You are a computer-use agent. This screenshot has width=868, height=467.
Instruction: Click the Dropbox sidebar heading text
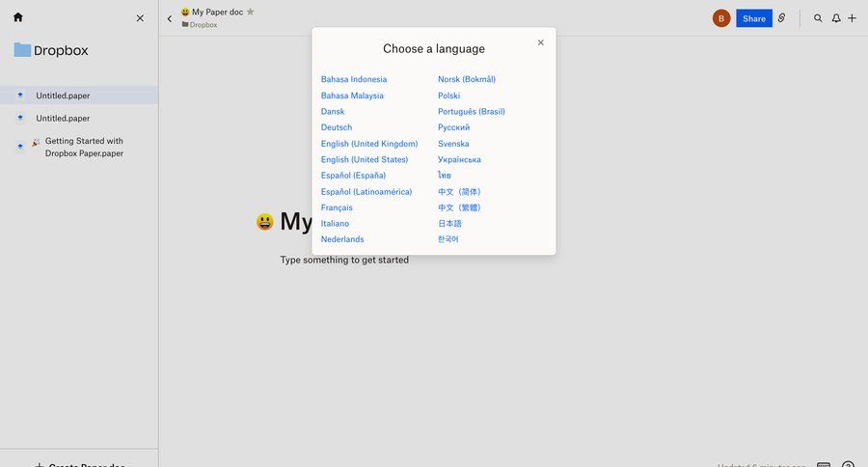[61, 50]
